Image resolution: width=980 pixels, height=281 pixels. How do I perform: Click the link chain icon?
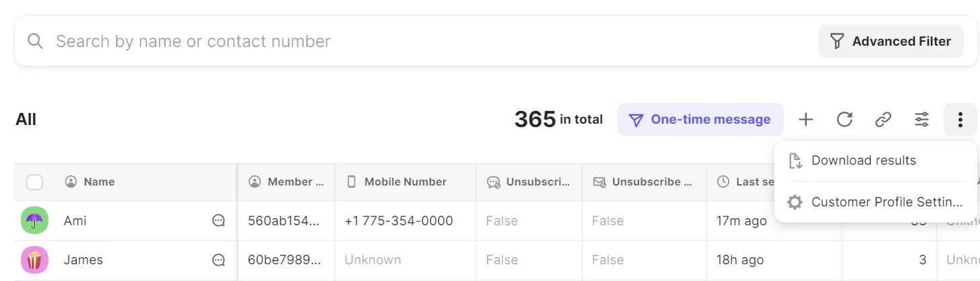point(883,120)
